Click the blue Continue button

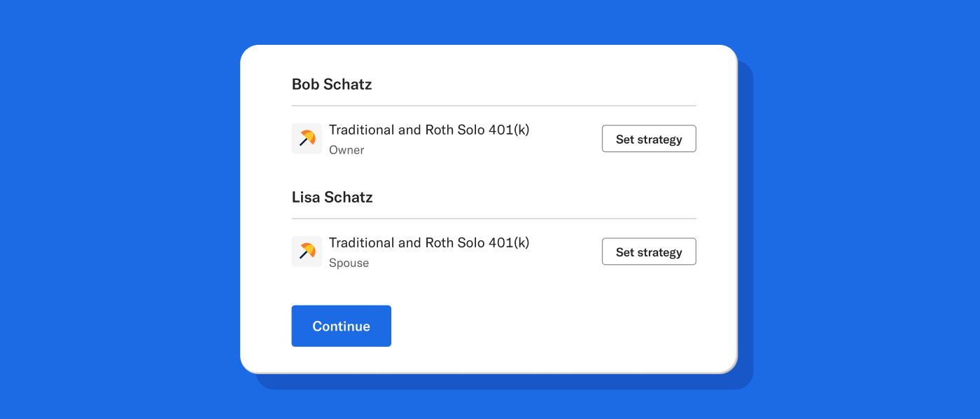coord(341,326)
